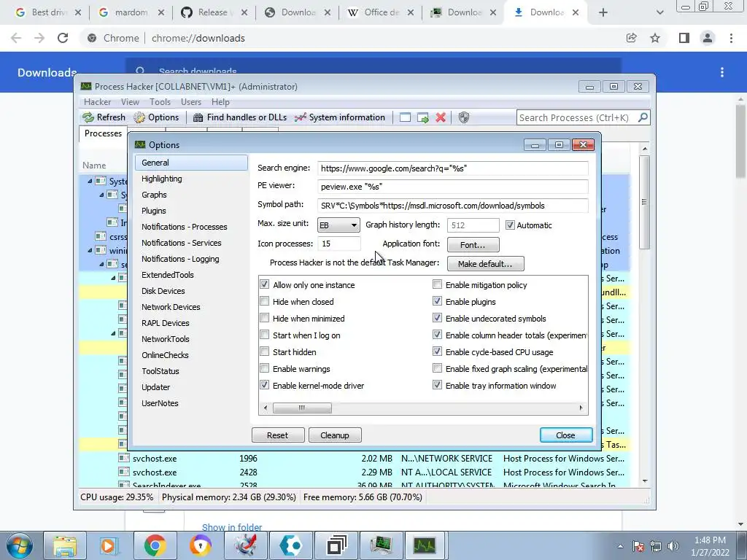The image size is (747, 560).
Task: Uncheck the Automatic graph history checkbox
Action: (x=510, y=225)
